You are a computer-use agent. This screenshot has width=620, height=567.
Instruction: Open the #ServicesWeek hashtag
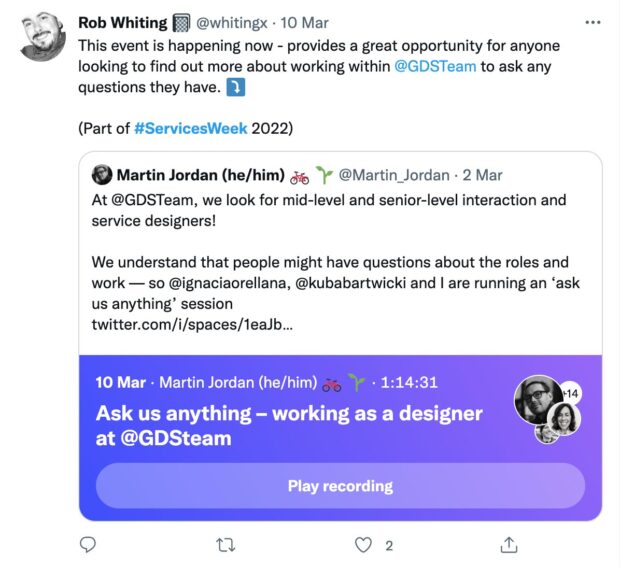pyautogui.click(x=191, y=128)
